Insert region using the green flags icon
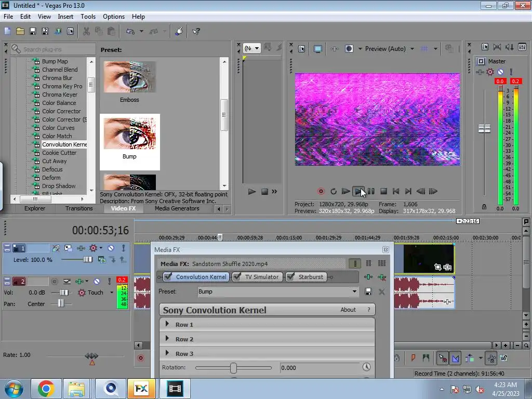Viewport: 532px width, 399px height. (x=426, y=358)
